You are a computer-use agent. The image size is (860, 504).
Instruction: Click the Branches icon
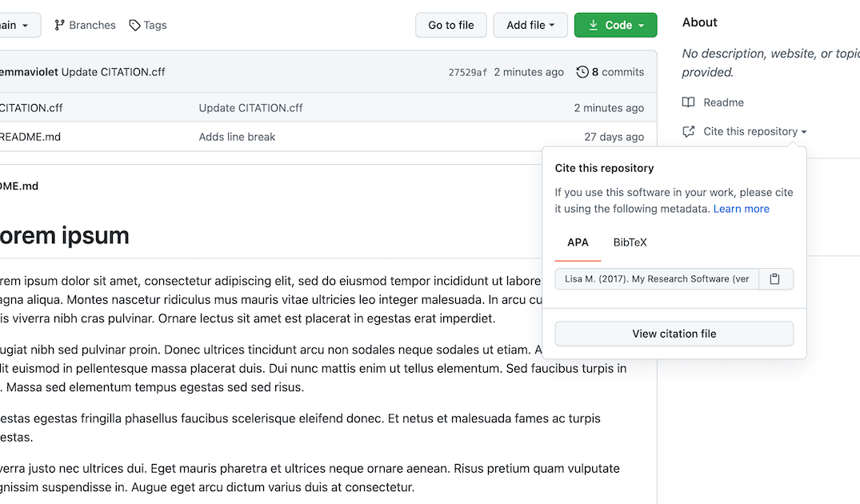coord(59,25)
